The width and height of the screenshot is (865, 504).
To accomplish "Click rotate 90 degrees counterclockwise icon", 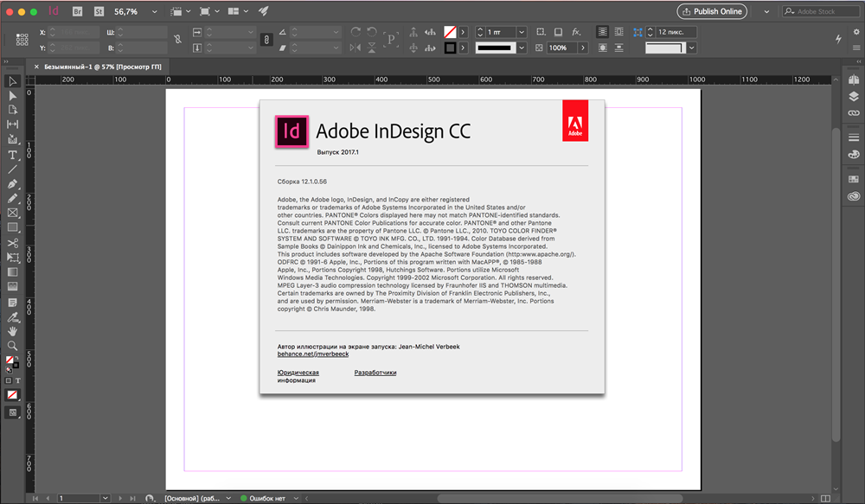I will click(x=372, y=32).
